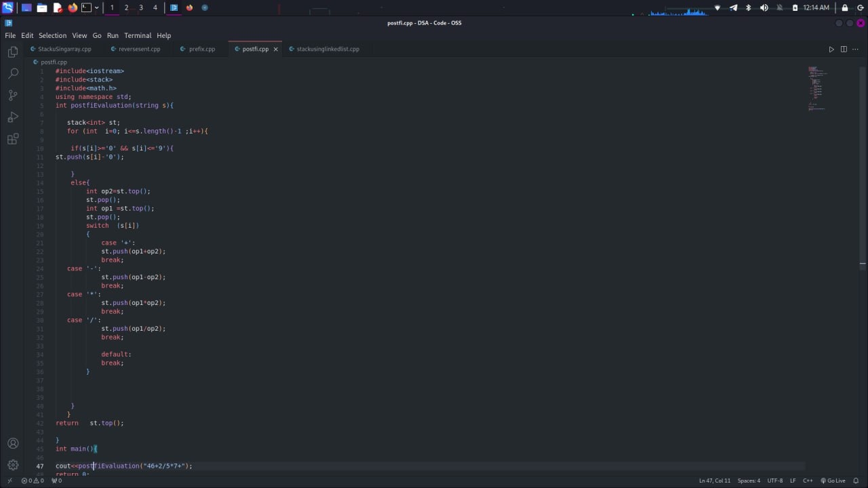Toggle the errors and warnings problems panel
This screenshot has width=868, height=488.
34,481
